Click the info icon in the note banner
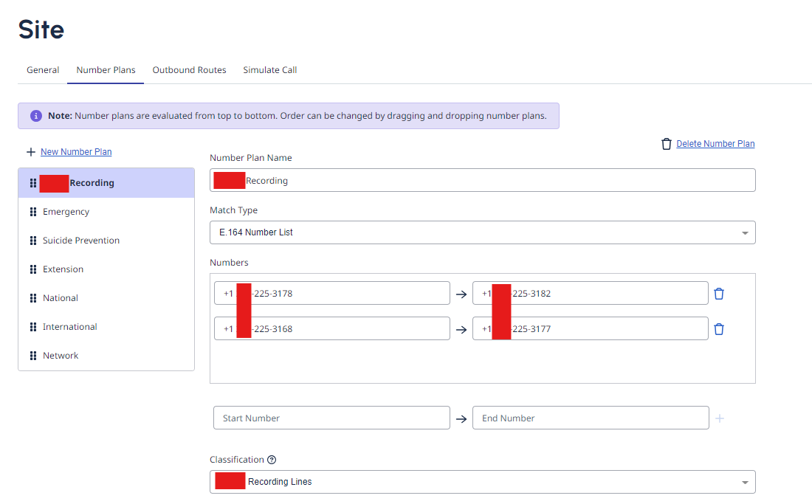Image resolution: width=812 pixels, height=504 pixels. point(36,116)
